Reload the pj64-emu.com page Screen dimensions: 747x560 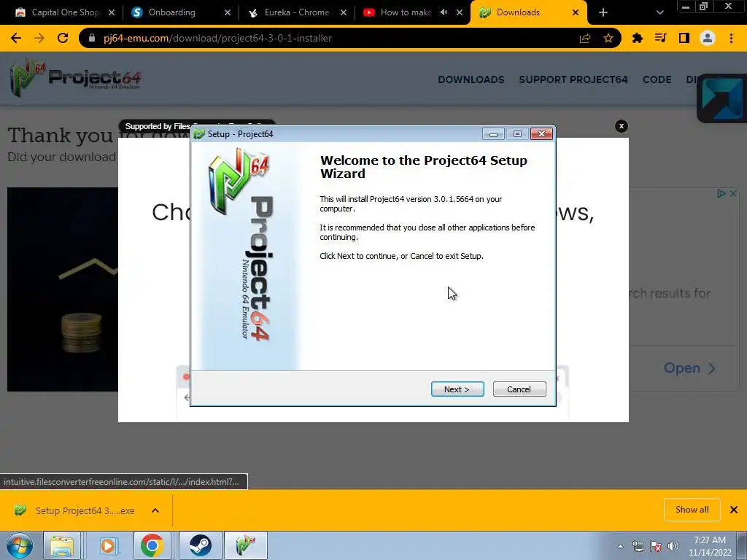(x=63, y=38)
